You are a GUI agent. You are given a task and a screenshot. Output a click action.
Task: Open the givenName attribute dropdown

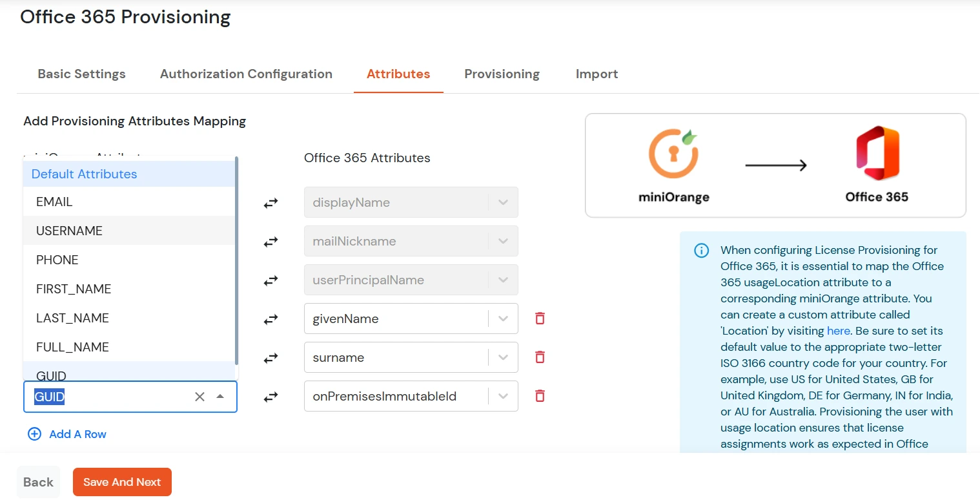tap(503, 318)
